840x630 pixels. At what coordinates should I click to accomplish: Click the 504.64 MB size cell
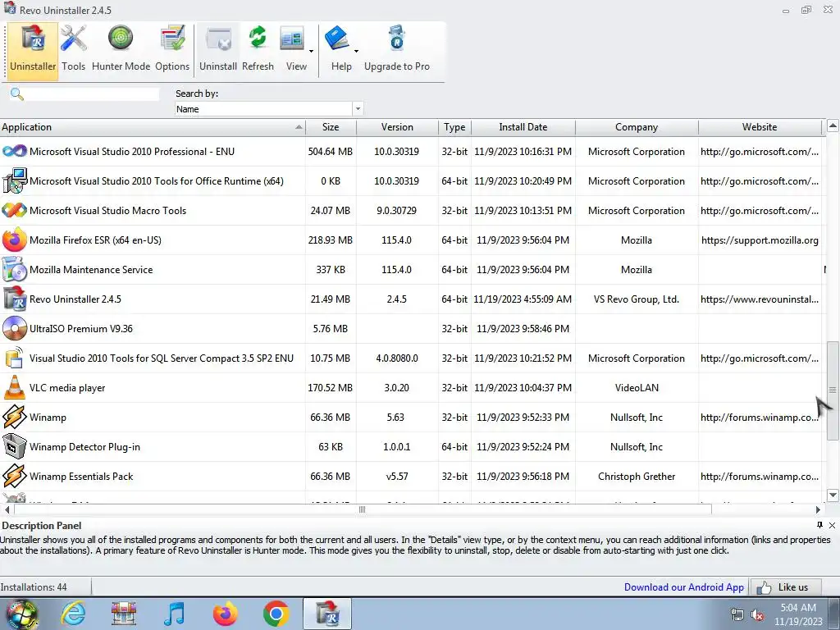tap(331, 152)
